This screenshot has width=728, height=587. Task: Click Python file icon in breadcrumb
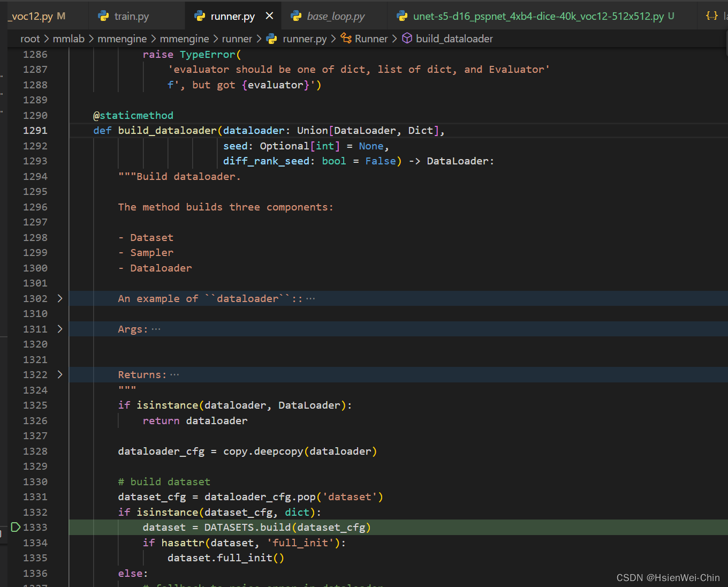coord(272,39)
